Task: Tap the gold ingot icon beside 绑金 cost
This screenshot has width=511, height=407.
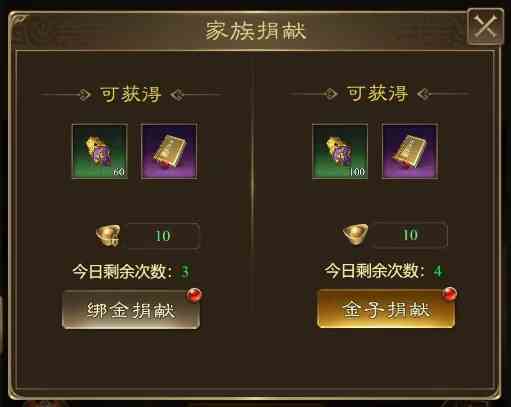Action: pos(108,235)
